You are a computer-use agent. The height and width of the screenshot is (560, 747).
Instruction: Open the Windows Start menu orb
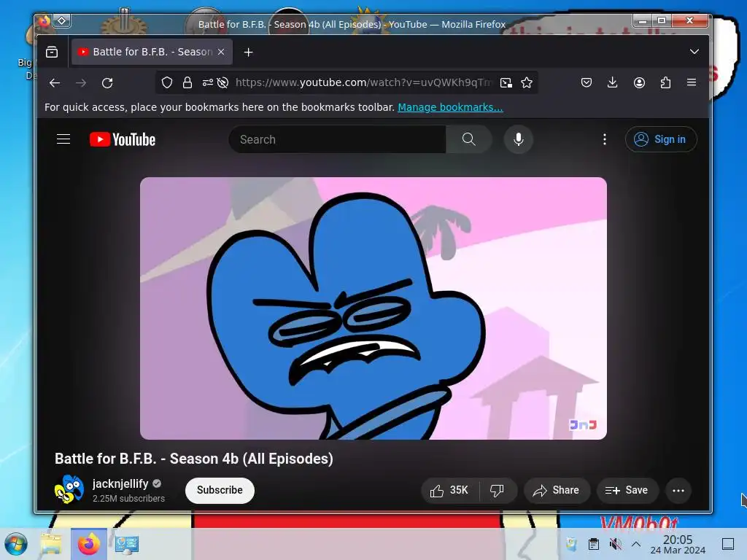tap(17, 544)
